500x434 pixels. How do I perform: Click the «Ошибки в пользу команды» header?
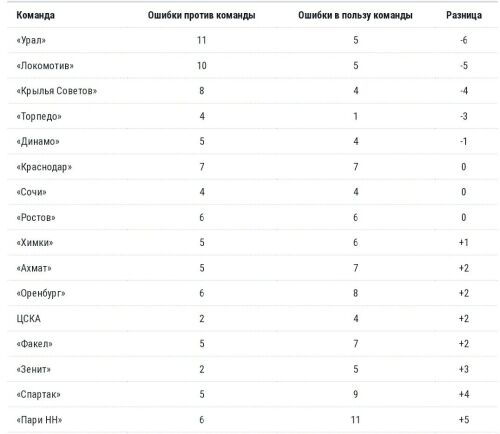coord(355,15)
